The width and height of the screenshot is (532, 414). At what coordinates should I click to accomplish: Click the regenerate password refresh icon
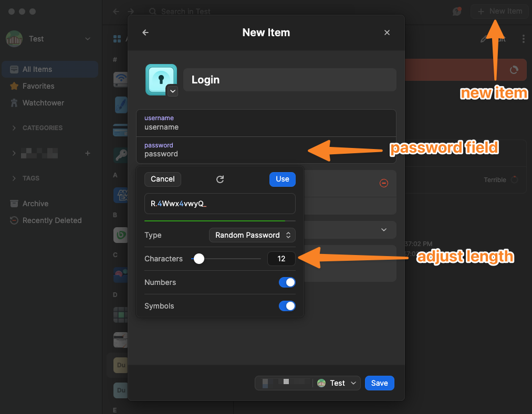coord(220,179)
